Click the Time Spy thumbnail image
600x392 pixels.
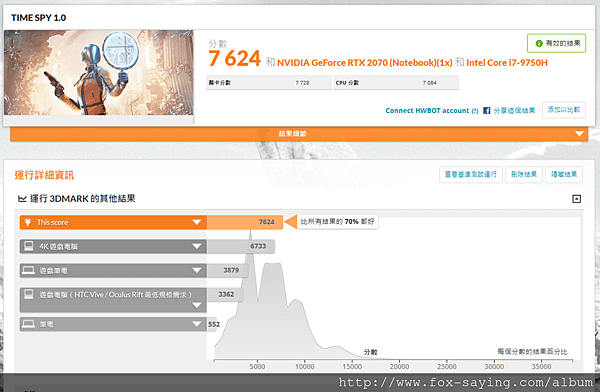coord(99,73)
